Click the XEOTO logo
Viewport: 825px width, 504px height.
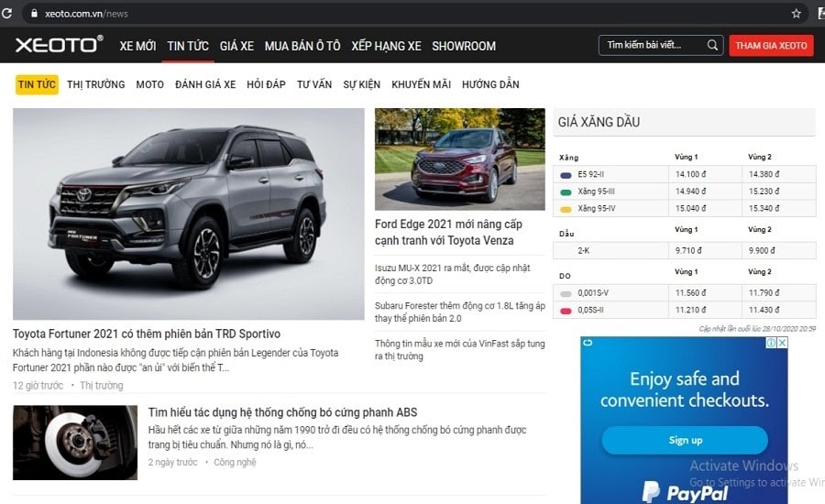coord(59,45)
